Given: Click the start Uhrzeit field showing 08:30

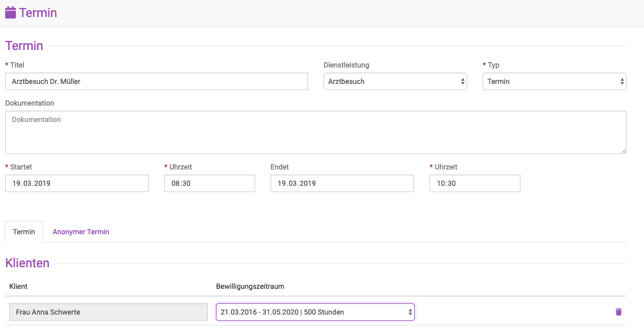Looking at the screenshot, I should [x=209, y=183].
